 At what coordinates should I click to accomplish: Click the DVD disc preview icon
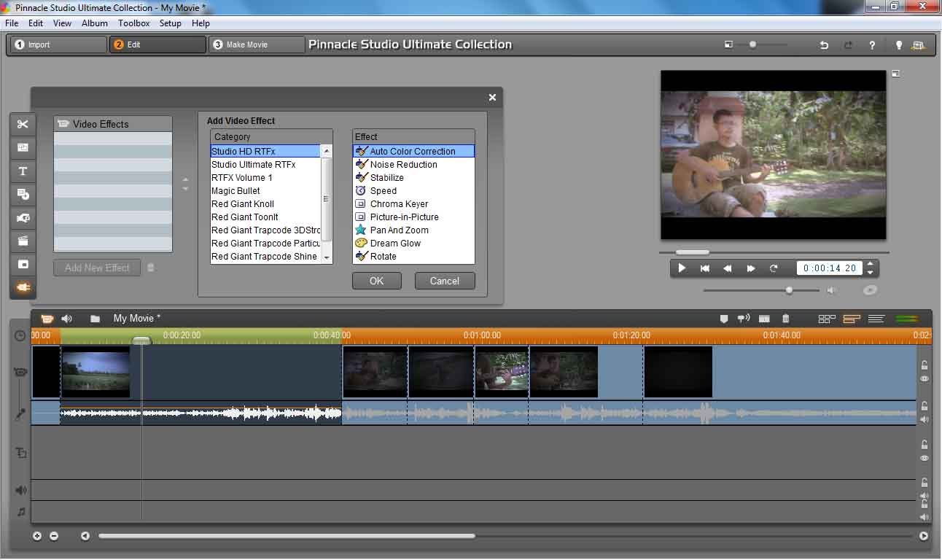[x=869, y=290]
